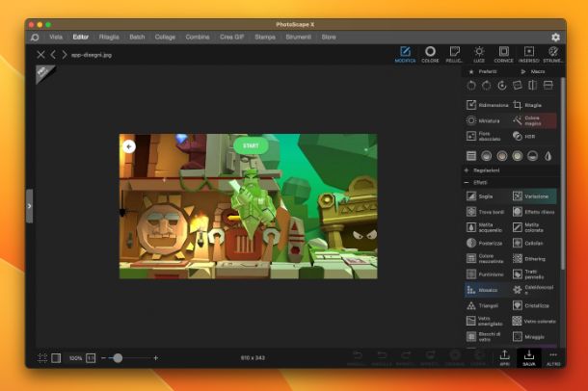The image size is (588, 391).
Task: Switch to the Combina tab
Action: 198,37
